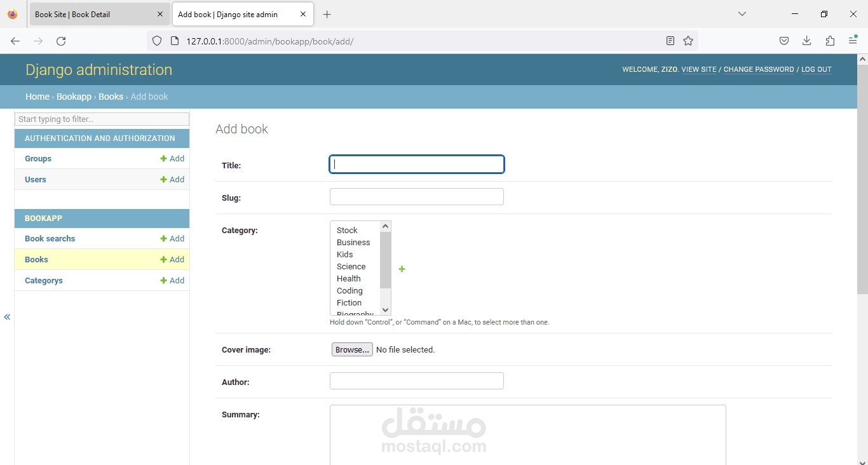Switch to the Add book | Django site admin tab

pyautogui.click(x=243, y=14)
